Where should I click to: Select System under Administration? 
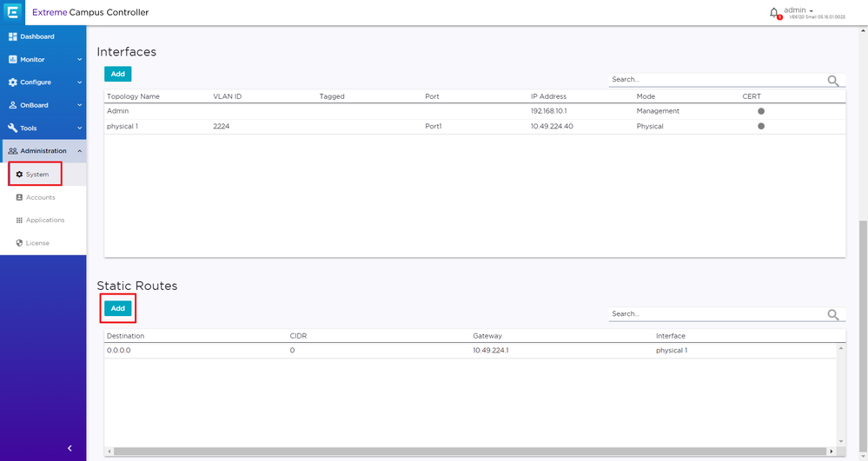pyautogui.click(x=36, y=175)
